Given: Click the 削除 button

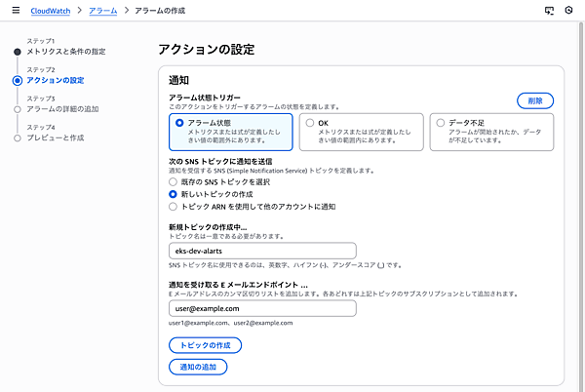Looking at the screenshot, I should (535, 100).
